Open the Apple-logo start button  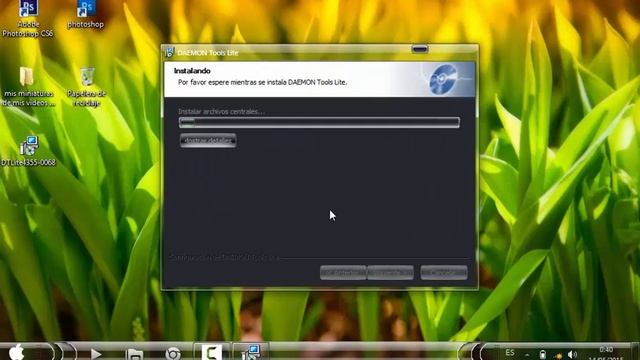[x=16, y=352]
